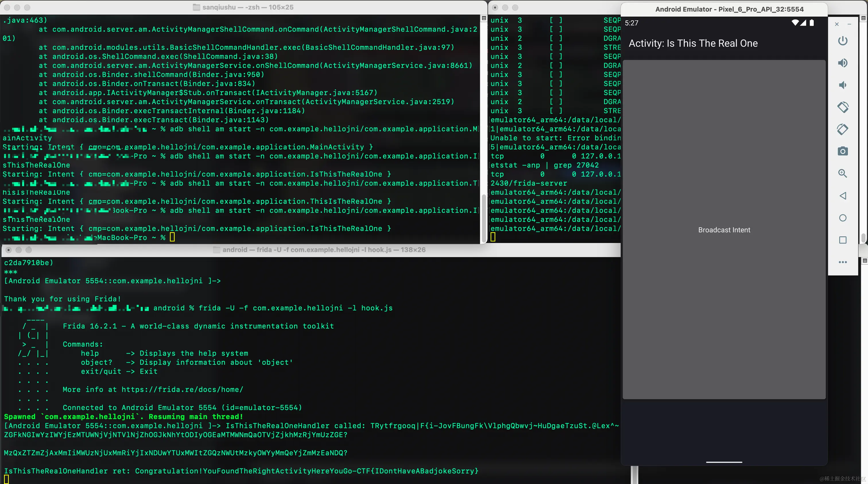Rotate the emulator left
Viewport: 868px width, 484px height.
842,107
